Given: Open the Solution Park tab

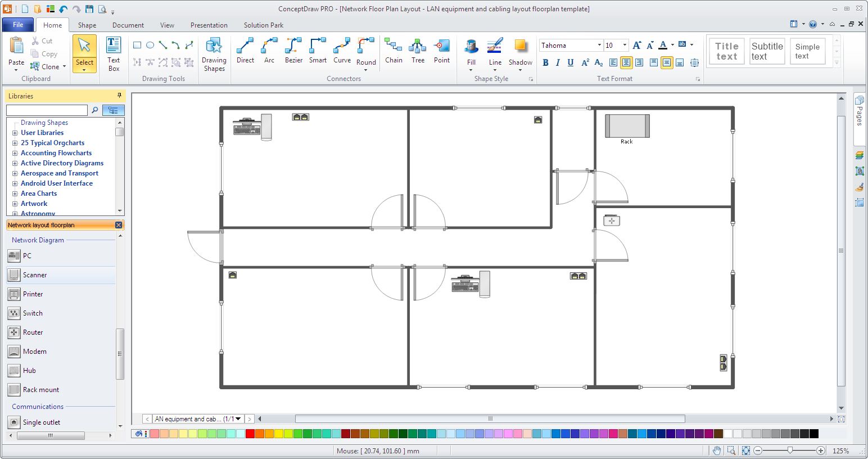Looking at the screenshot, I should click(x=264, y=25).
